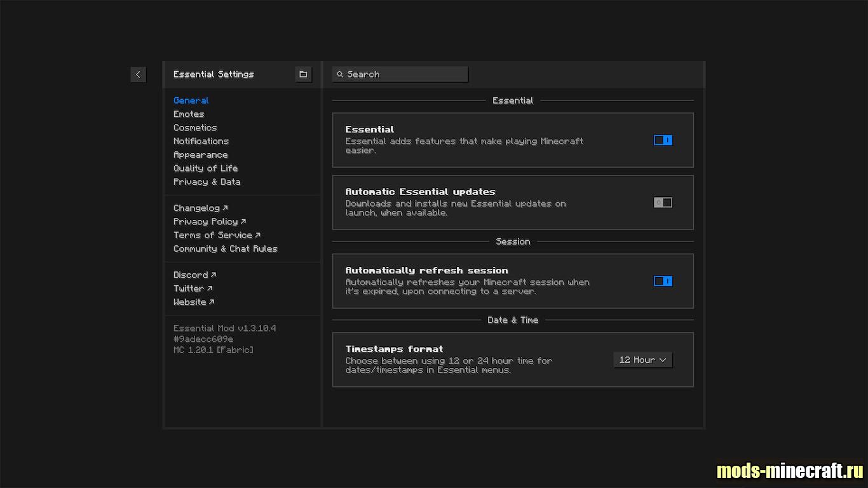Open the Essential folder icon button
This screenshot has height=488, width=868.
(303, 74)
